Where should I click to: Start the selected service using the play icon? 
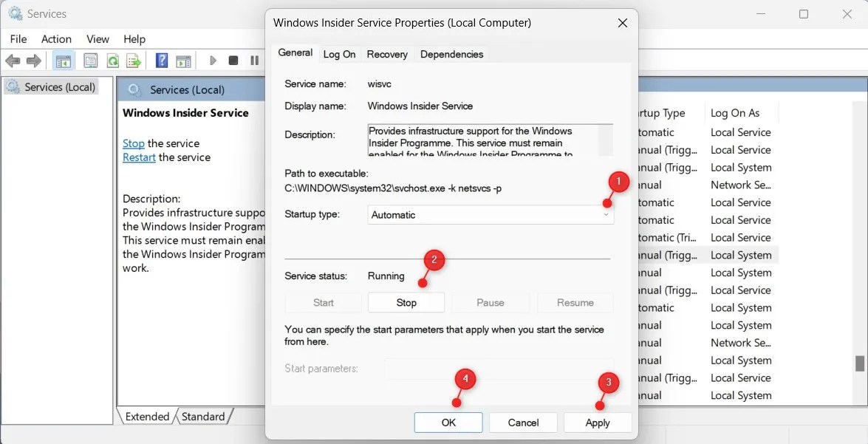tap(213, 61)
